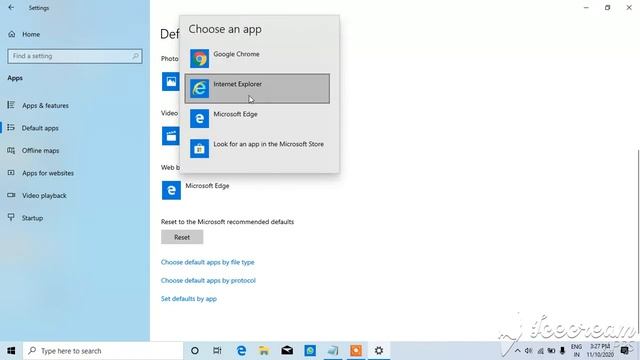Open Choose default apps by file type
The image size is (640, 360).
tap(207, 262)
